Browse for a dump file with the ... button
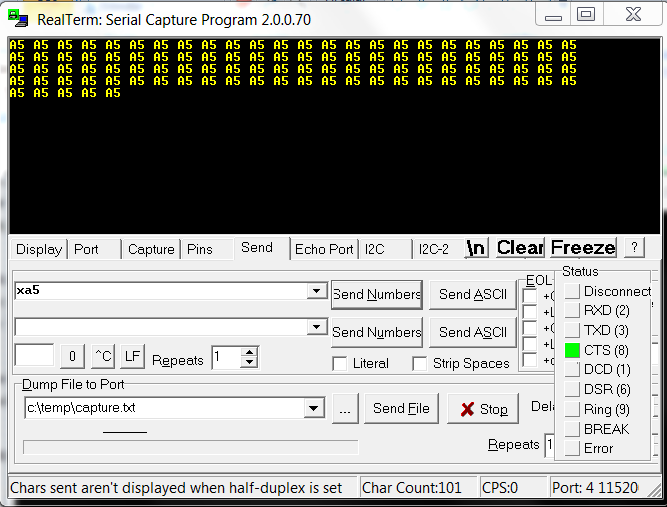 click(346, 409)
